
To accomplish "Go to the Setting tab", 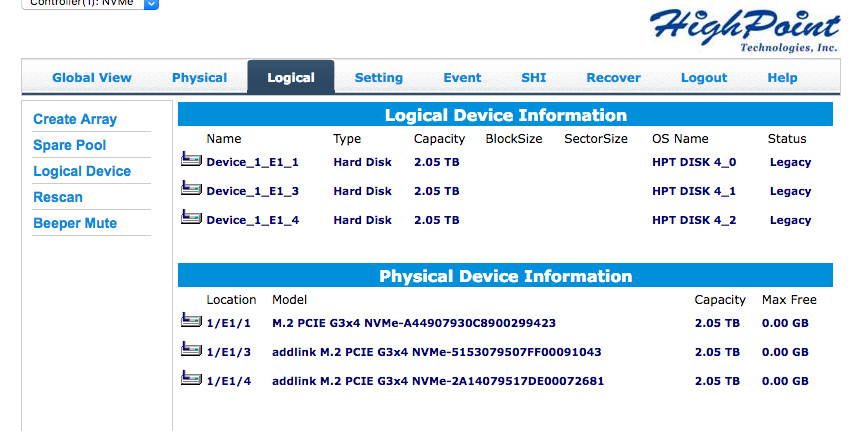I will tap(379, 78).
